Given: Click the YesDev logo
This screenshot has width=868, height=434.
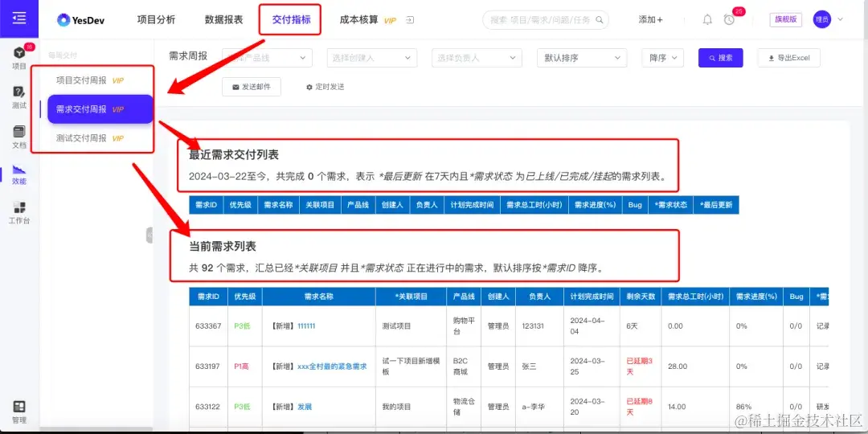Looking at the screenshot, I should (81, 20).
